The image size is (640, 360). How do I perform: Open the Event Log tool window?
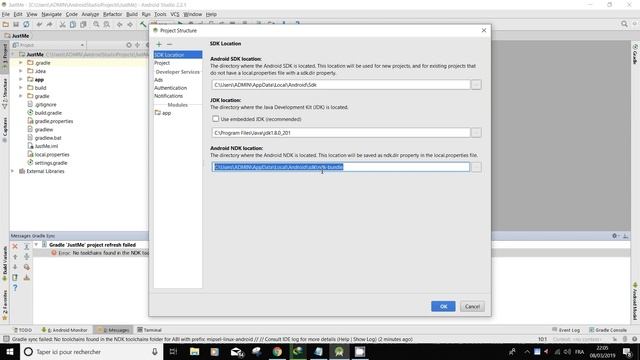566,330
